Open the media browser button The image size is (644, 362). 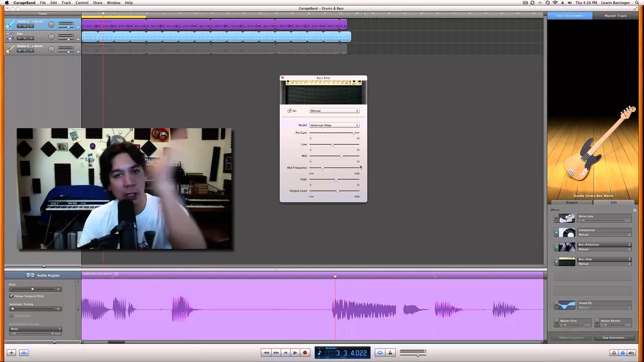pos(631,353)
